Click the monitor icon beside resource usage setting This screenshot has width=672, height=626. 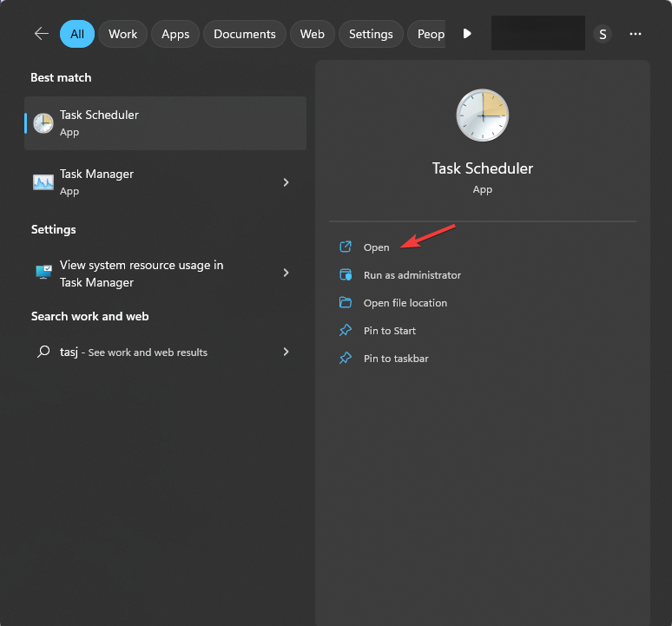coord(43,272)
